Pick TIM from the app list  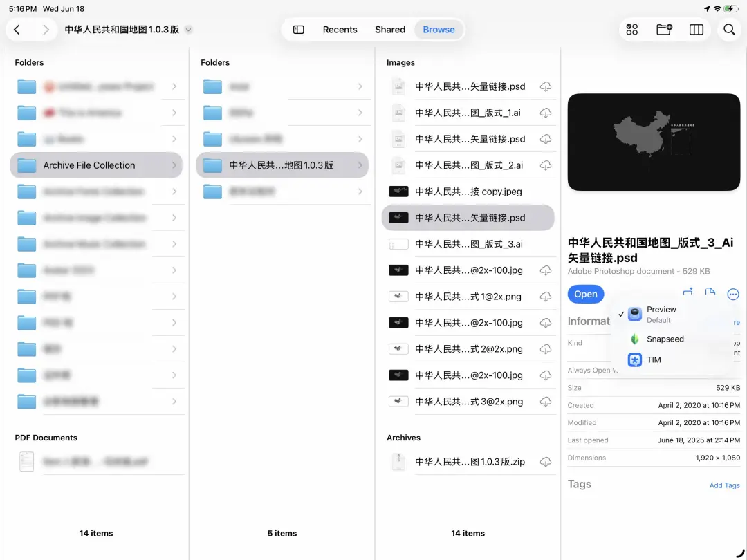[654, 360]
